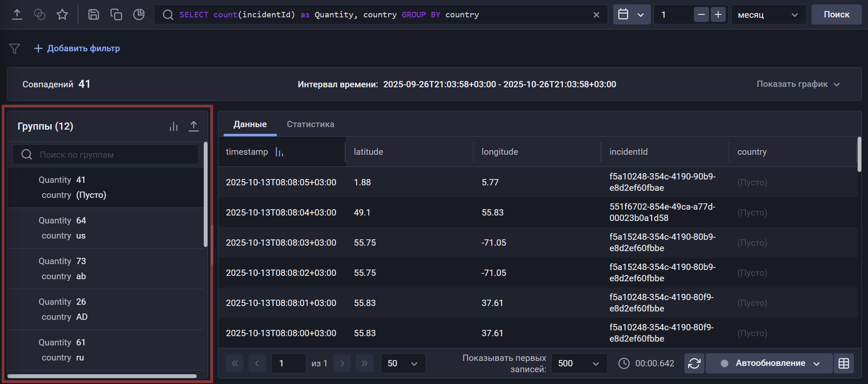Click the refresh results icon
The width and height of the screenshot is (868, 384).
point(694,363)
